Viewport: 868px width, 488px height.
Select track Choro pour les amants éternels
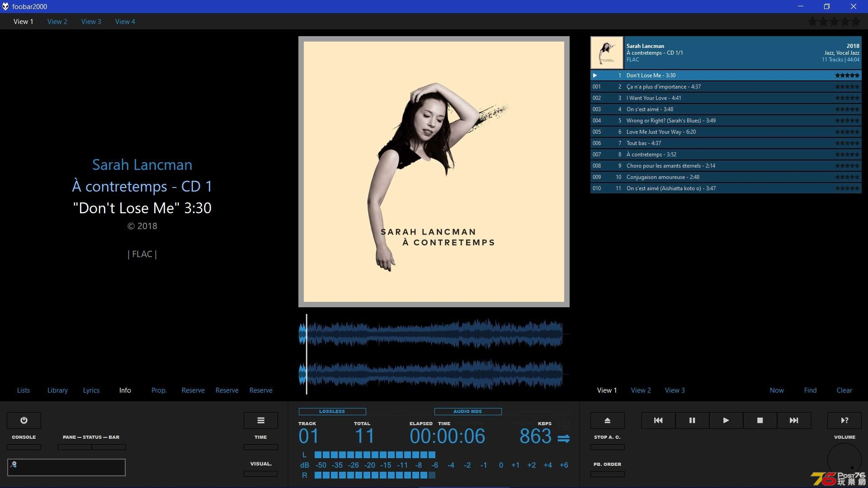click(x=726, y=166)
